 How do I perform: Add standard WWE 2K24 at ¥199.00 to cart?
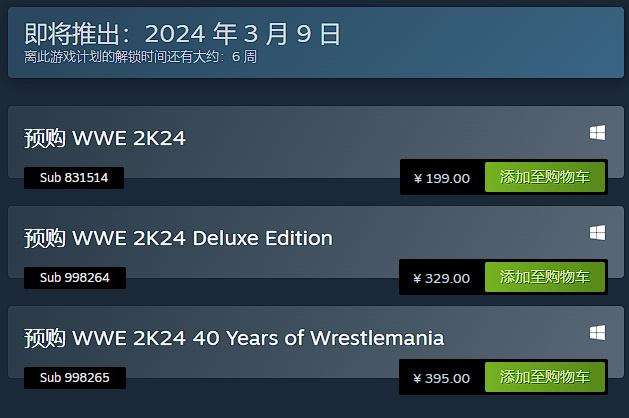(x=545, y=177)
